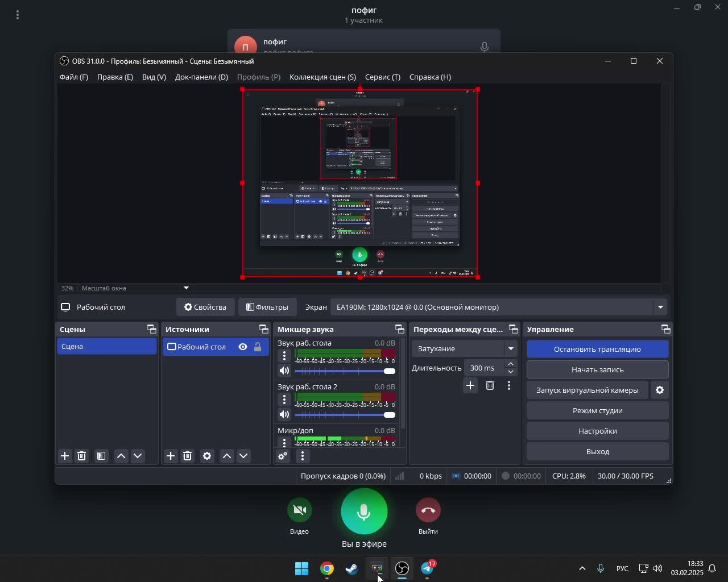Open options dots for Звук раб. стола 2
Screen dimensions: 728x582
coord(284,400)
